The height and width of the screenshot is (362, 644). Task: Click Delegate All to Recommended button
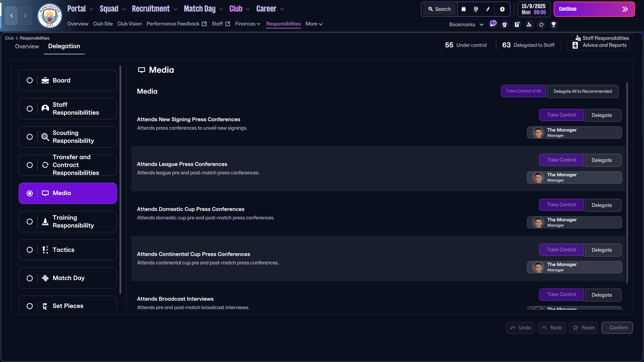[582, 91]
